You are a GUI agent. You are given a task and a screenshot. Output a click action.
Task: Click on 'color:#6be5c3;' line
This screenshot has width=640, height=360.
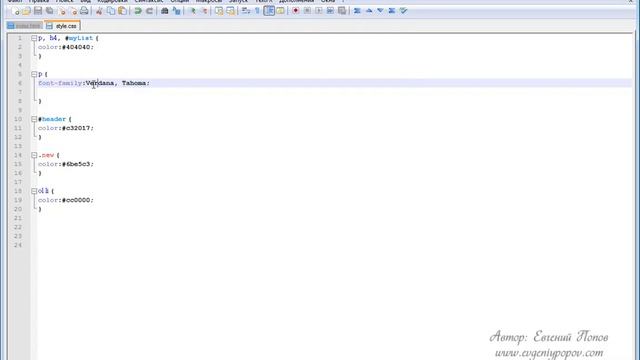[66, 164]
